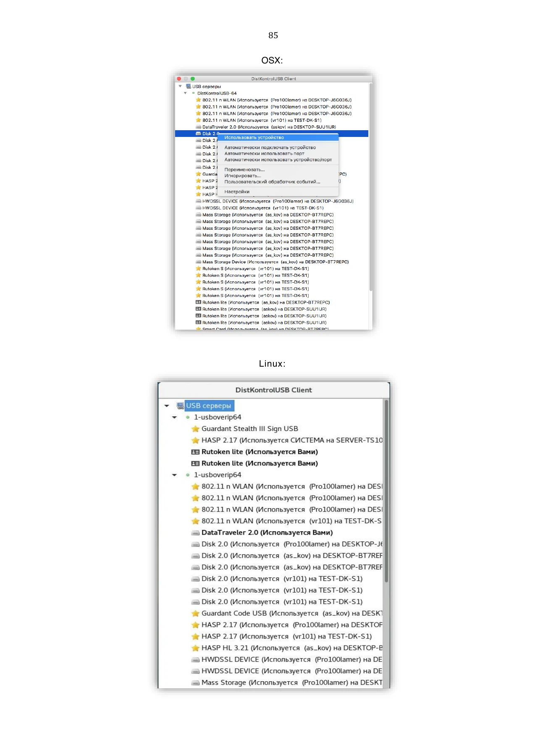This screenshot has width=535, height=756.
Task: Click the star icon of Guardant Code USB in Linux
Action: tap(195, 613)
